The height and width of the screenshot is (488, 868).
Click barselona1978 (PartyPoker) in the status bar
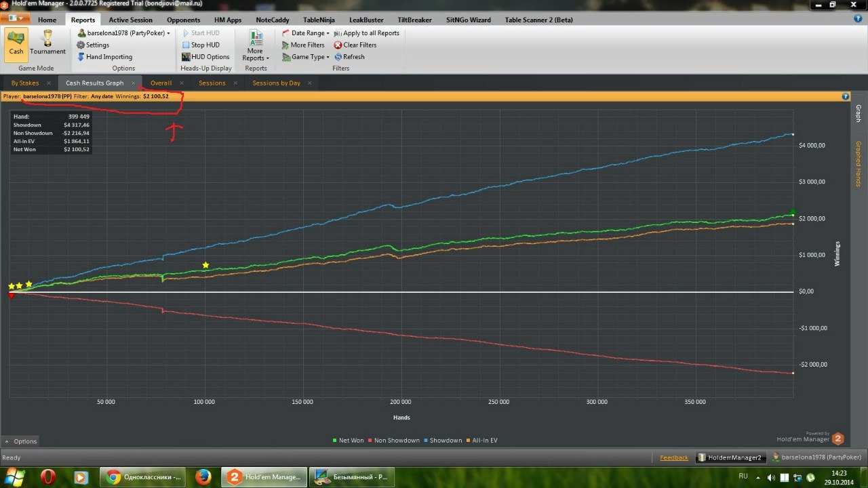coord(816,457)
